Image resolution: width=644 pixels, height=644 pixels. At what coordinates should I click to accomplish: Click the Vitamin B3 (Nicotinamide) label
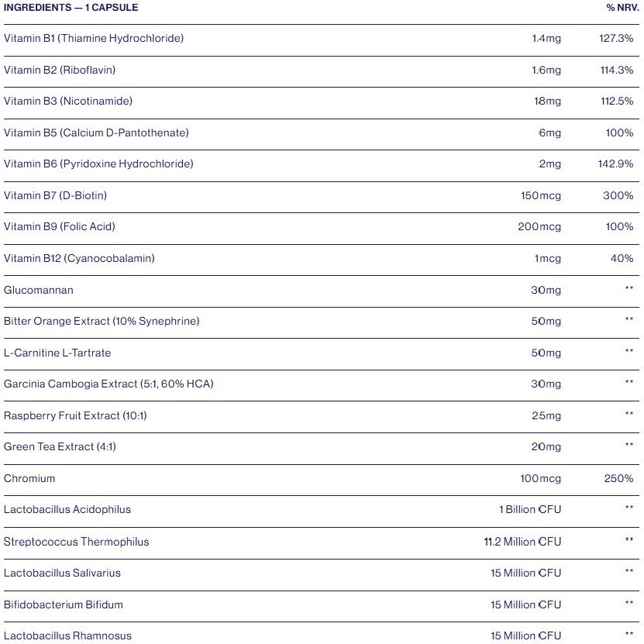[x=68, y=101]
